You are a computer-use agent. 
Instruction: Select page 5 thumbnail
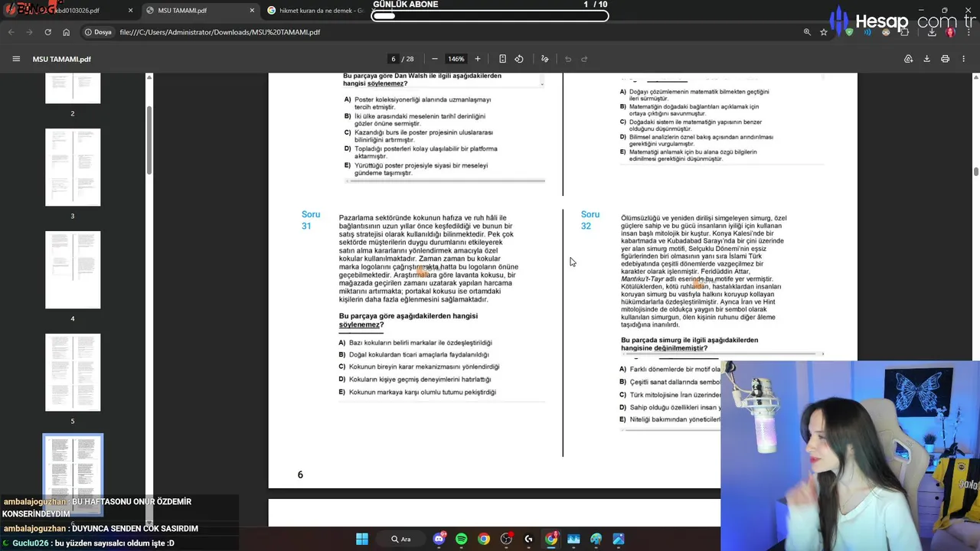tap(73, 372)
